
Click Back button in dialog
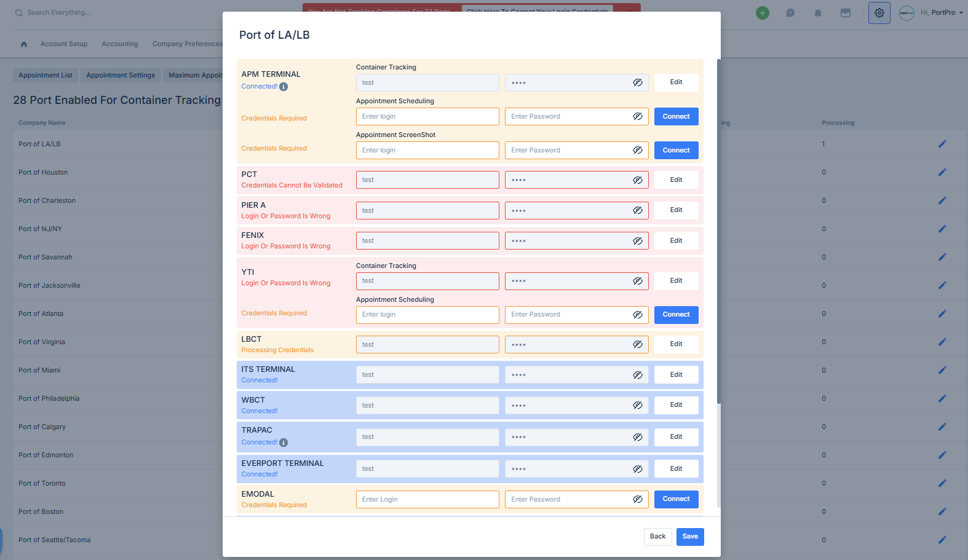[x=657, y=537]
